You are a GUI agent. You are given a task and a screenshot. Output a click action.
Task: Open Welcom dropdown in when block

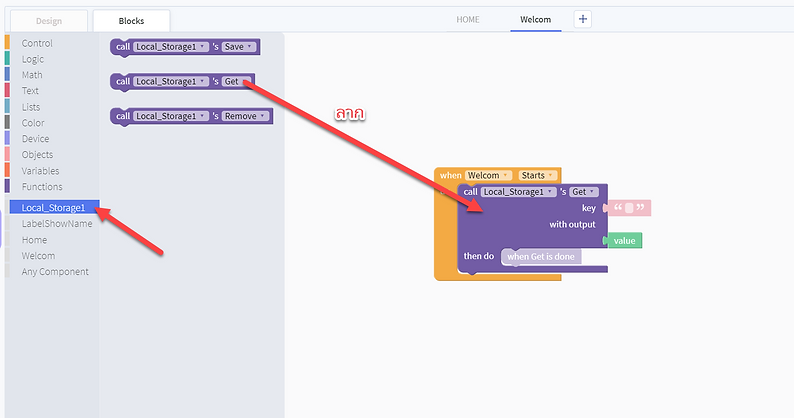pyautogui.click(x=488, y=175)
